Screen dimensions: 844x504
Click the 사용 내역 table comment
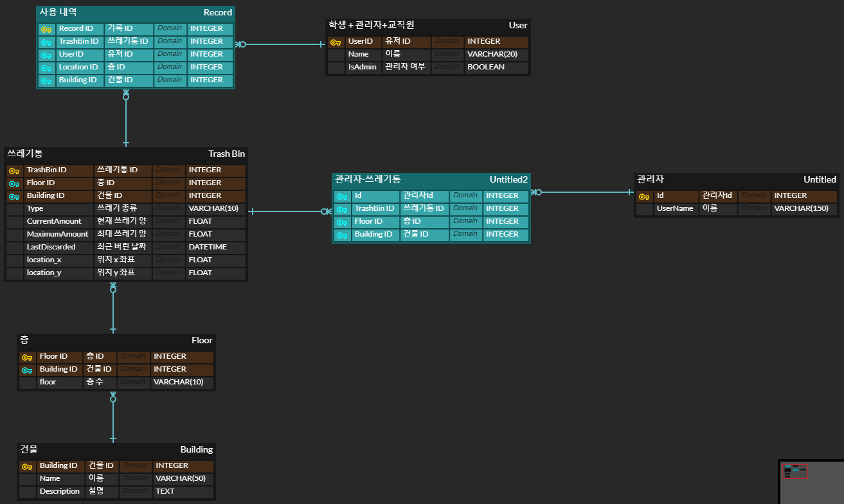pyautogui.click(x=58, y=12)
